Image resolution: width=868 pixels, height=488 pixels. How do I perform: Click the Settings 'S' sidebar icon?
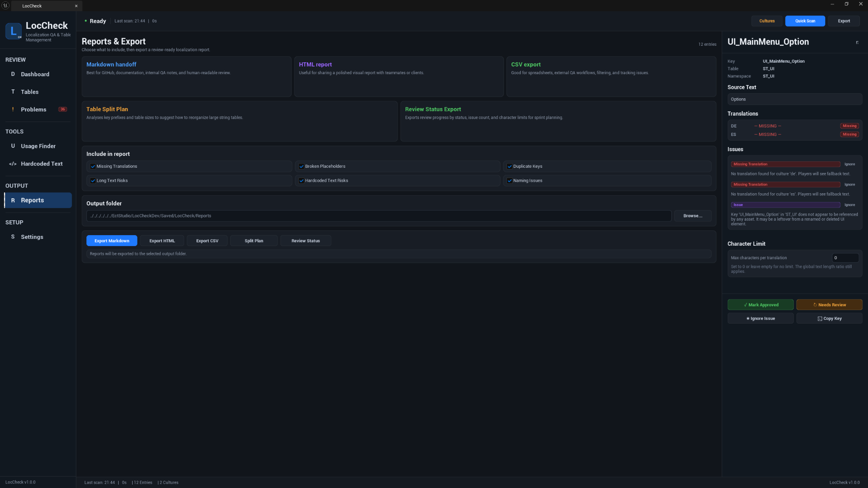pos(13,237)
